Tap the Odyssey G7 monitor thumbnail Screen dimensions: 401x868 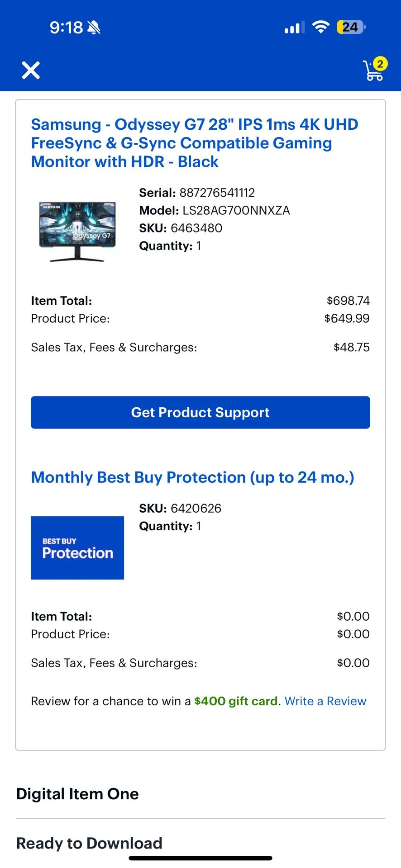[x=77, y=231]
